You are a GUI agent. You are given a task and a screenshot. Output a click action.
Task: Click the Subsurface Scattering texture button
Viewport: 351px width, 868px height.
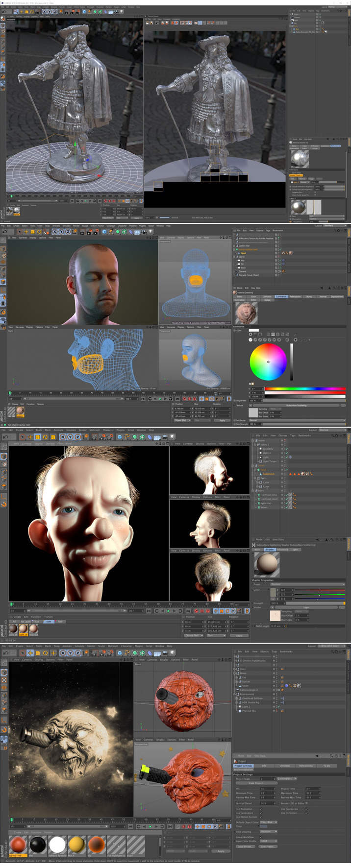coord(296,405)
